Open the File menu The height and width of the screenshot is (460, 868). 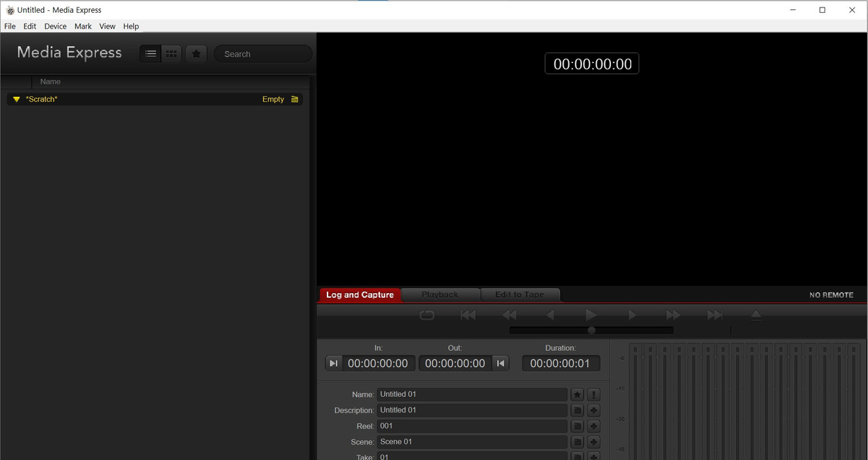[9, 26]
